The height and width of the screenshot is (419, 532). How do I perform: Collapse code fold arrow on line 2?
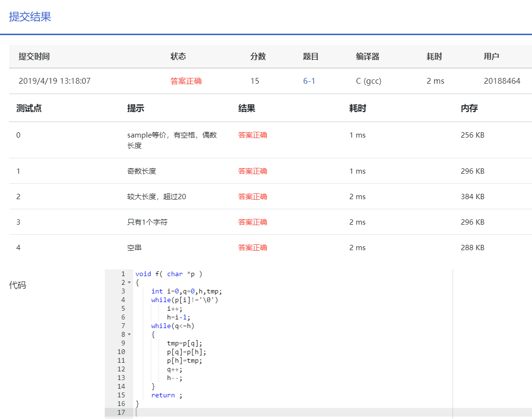click(129, 282)
